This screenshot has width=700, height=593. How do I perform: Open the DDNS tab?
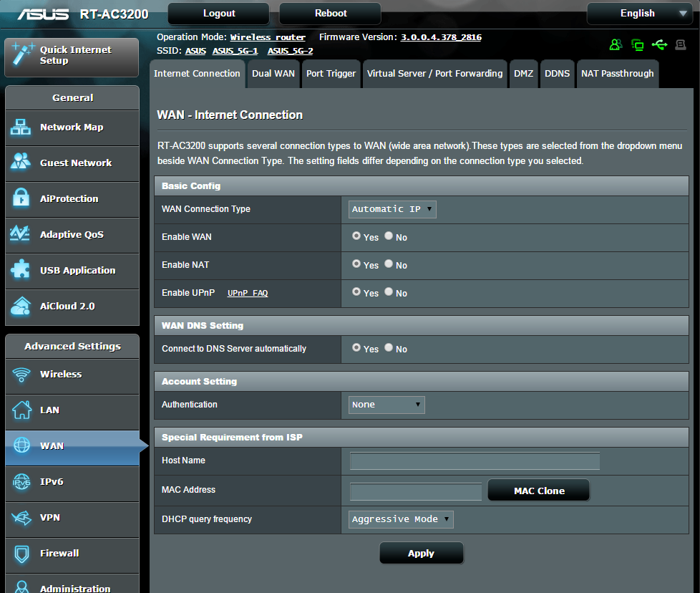557,74
